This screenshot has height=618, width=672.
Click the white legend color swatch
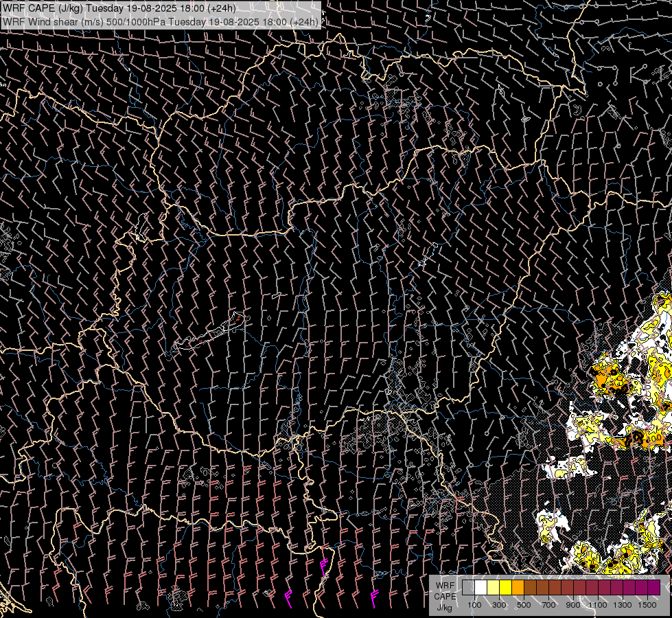pyautogui.click(x=481, y=587)
